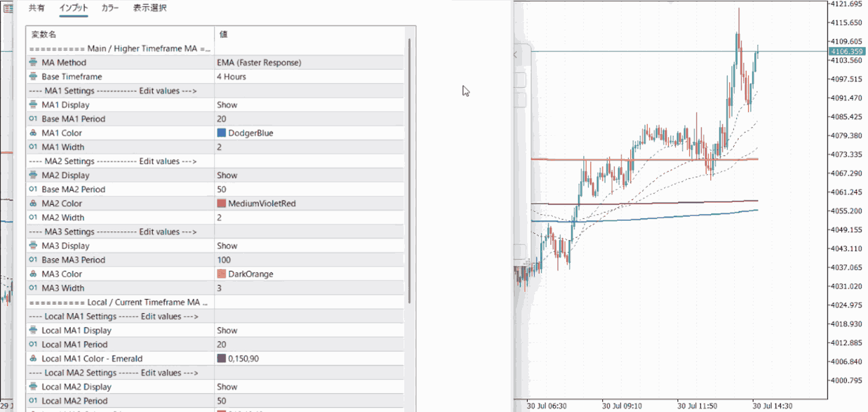This screenshot has width=868, height=412.
Task: Click the Base Timeframe parameter icon
Action: click(x=34, y=77)
